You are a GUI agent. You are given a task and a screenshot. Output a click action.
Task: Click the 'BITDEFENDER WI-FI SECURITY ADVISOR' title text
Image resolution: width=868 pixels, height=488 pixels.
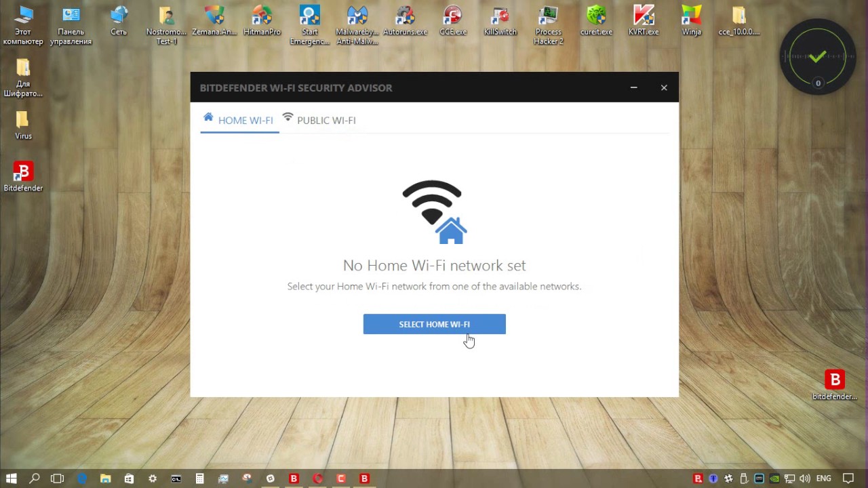tap(296, 87)
